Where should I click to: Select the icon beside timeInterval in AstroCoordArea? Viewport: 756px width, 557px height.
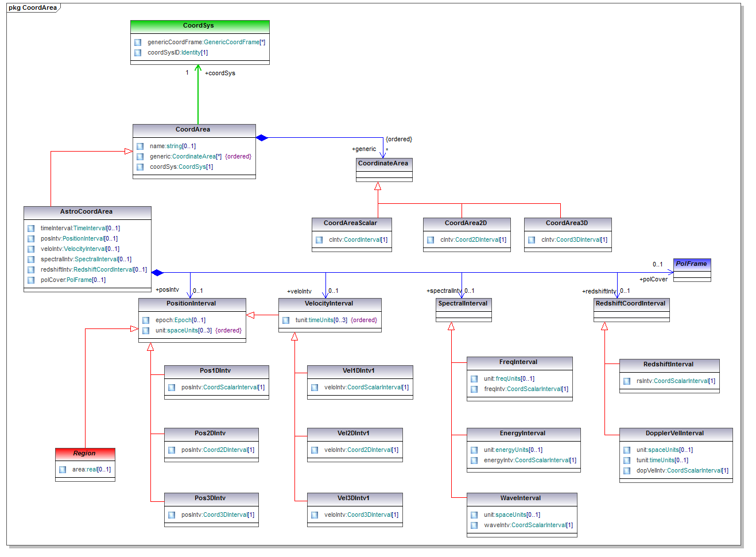(31, 229)
